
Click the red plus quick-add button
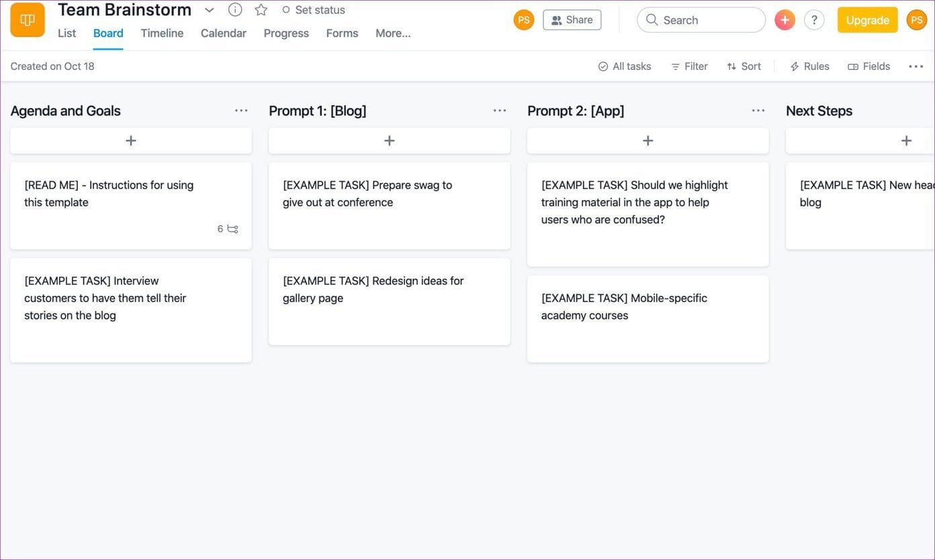(785, 20)
